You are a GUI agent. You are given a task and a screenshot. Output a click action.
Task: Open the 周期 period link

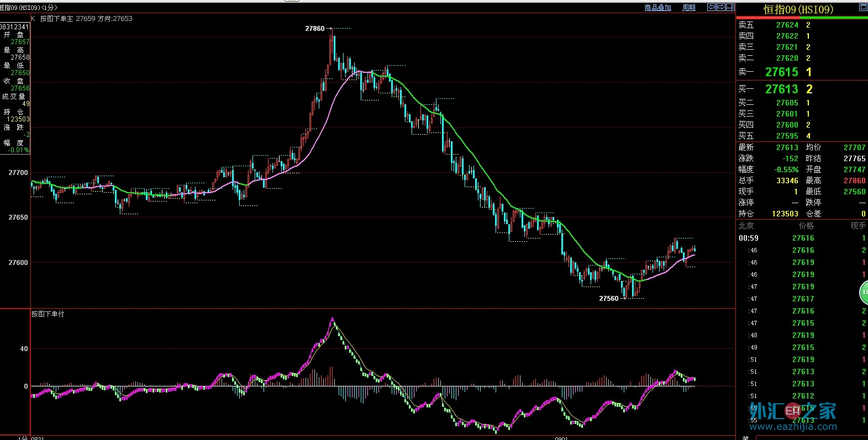point(688,8)
